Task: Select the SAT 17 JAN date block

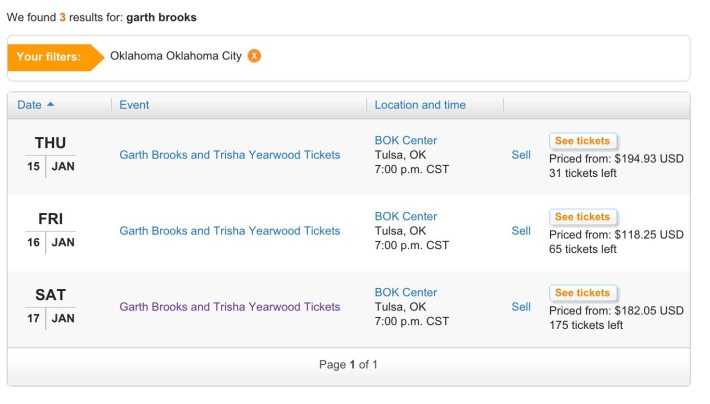Action: point(50,307)
